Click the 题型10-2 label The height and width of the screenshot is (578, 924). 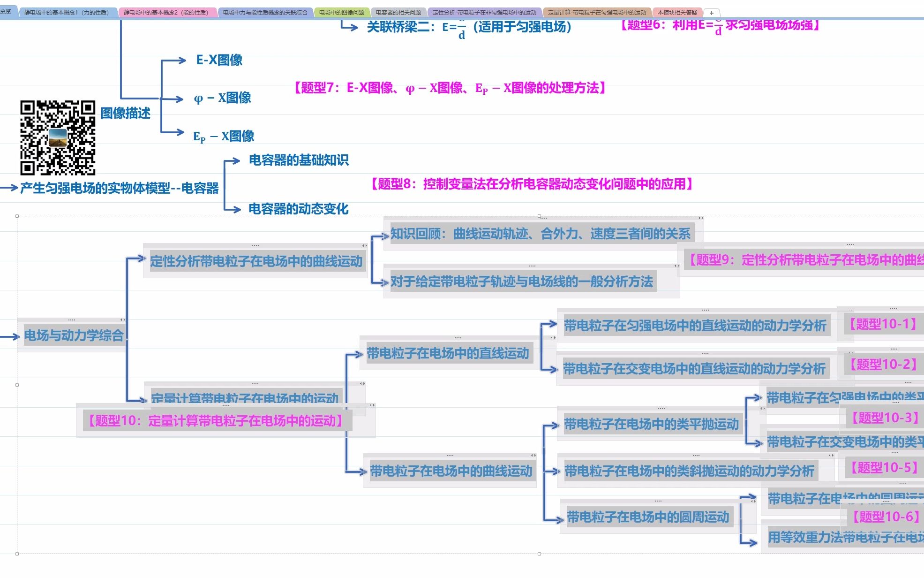coord(884,365)
